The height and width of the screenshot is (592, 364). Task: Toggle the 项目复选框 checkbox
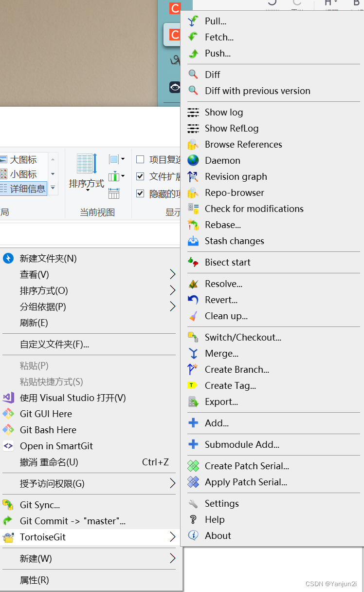click(x=140, y=159)
